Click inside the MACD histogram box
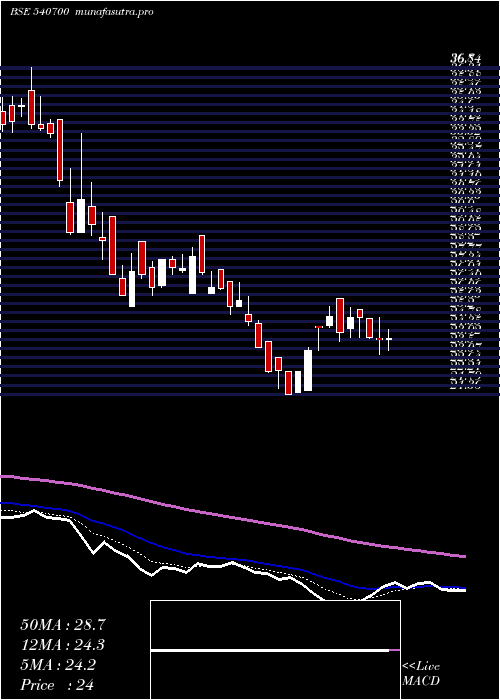Screen dimensions: 500x700 coord(275,650)
